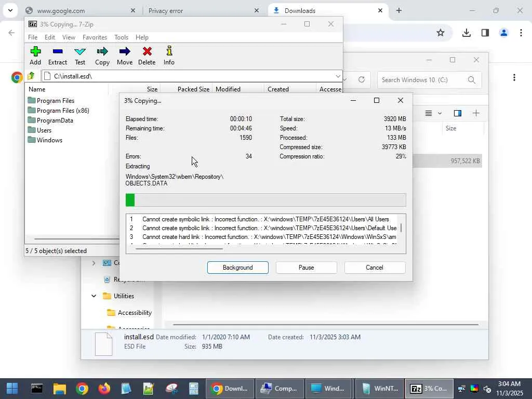Collapse the Utilities folder tree node
The width and height of the screenshot is (532, 399).
point(94,296)
